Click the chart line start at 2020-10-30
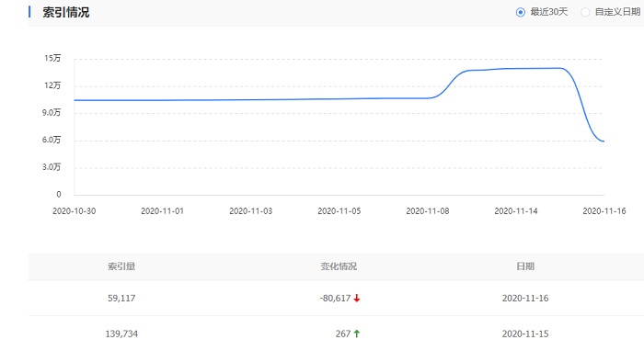644x351 pixels. [x=75, y=100]
